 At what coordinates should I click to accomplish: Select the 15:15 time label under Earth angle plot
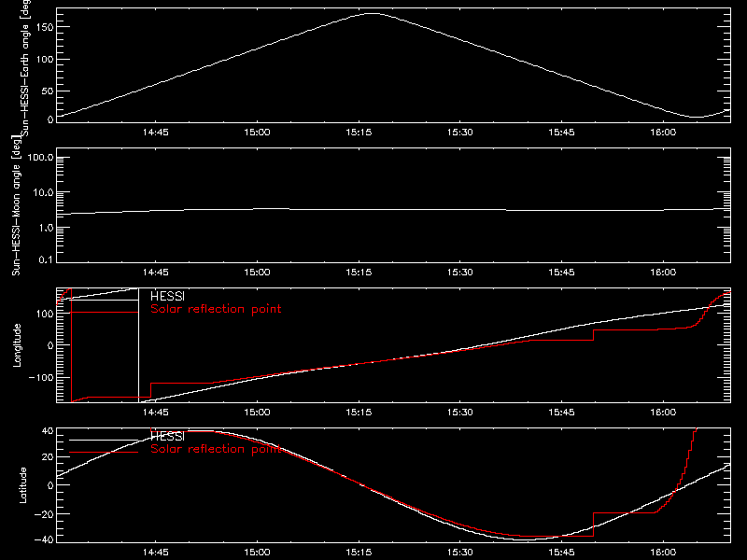(359, 132)
